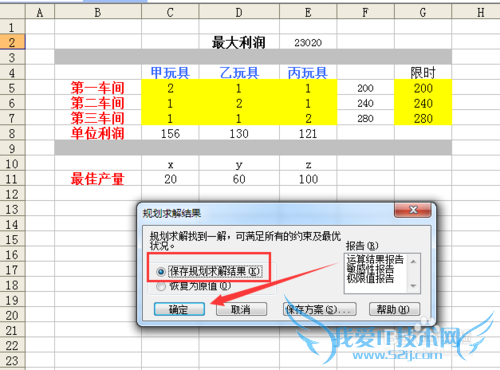Click optimal output cell 20

170,179
